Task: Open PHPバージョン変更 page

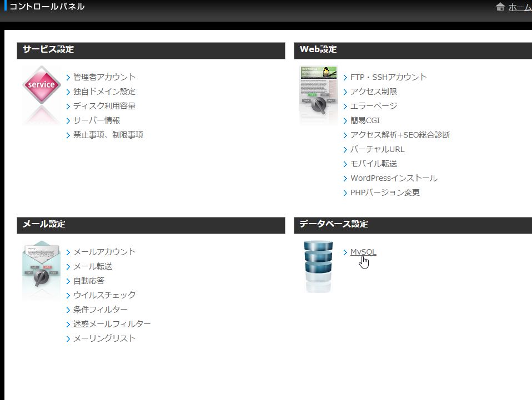Action: (x=385, y=193)
